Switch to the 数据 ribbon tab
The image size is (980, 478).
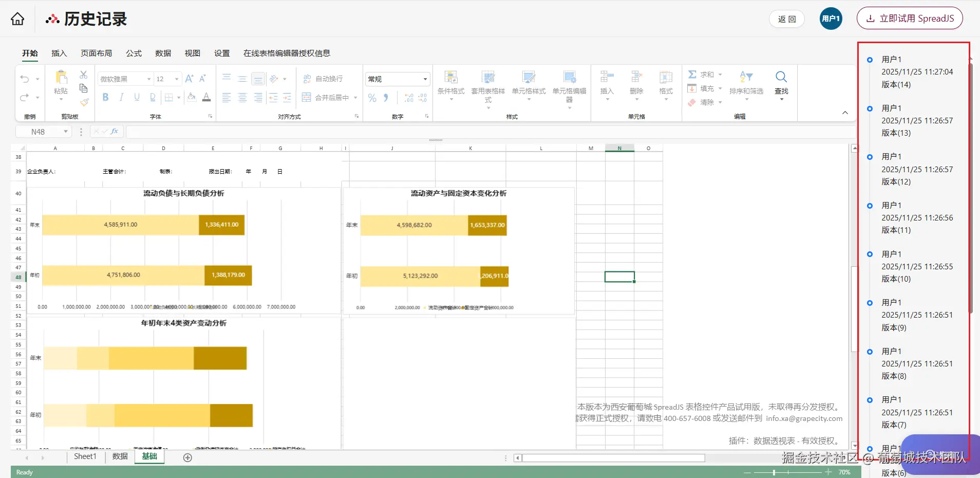163,53
